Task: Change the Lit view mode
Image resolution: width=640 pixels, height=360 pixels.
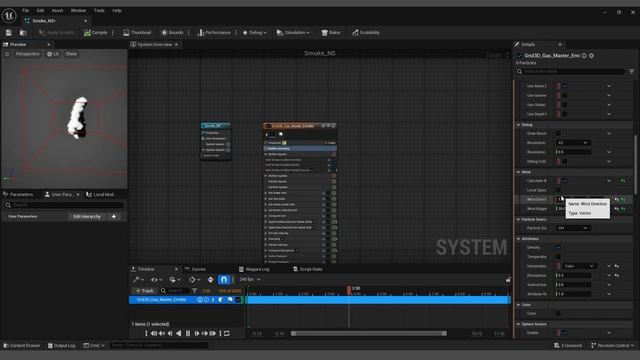Action: (x=53, y=54)
